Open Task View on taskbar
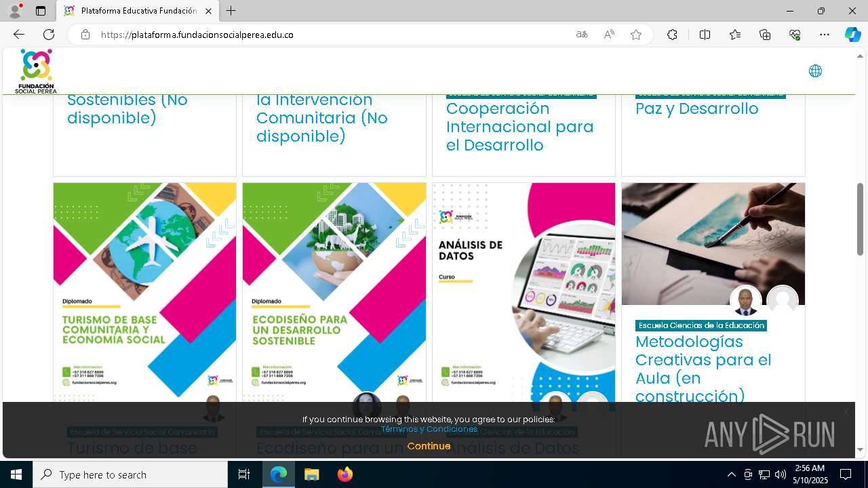The height and width of the screenshot is (488, 868). 244,474
